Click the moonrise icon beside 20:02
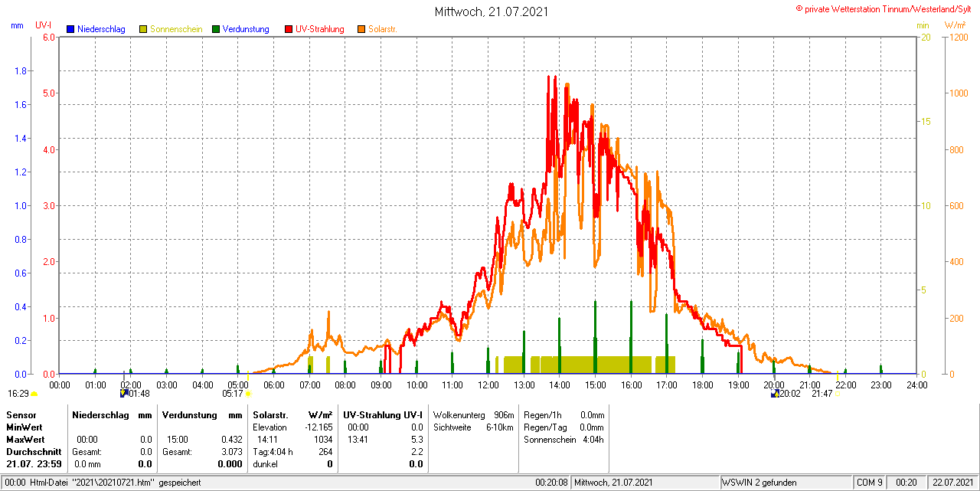Viewport: 980px width, 491px height. click(775, 393)
